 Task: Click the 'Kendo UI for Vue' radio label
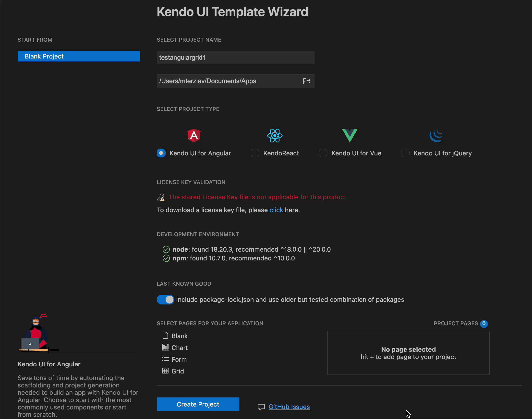pyautogui.click(x=356, y=153)
